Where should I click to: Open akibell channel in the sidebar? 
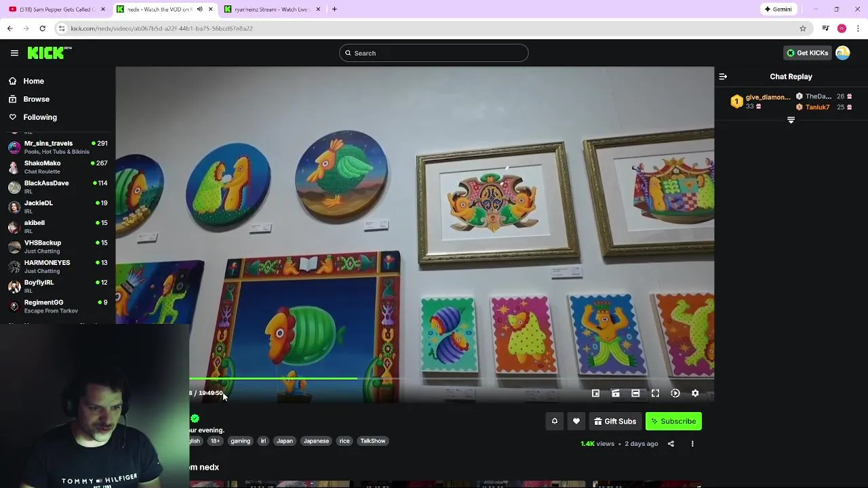[x=58, y=226]
